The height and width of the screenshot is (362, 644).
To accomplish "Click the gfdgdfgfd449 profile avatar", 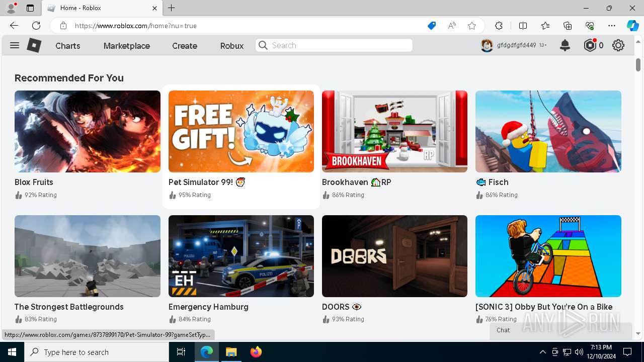I will (487, 45).
